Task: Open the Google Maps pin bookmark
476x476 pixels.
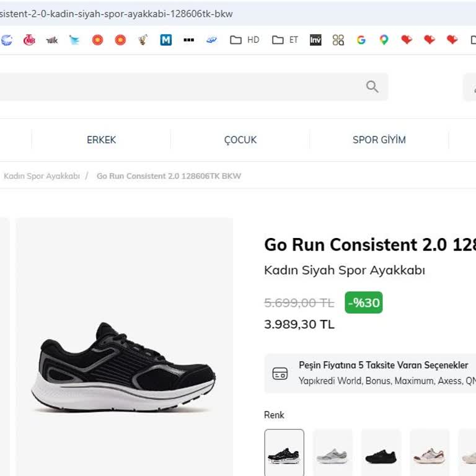Action: 384,40
